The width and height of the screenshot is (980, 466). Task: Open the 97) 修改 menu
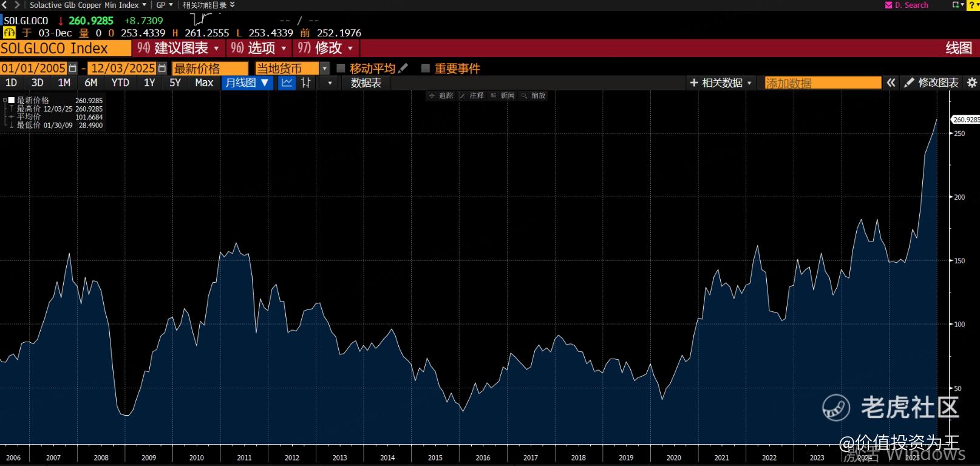(325, 48)
